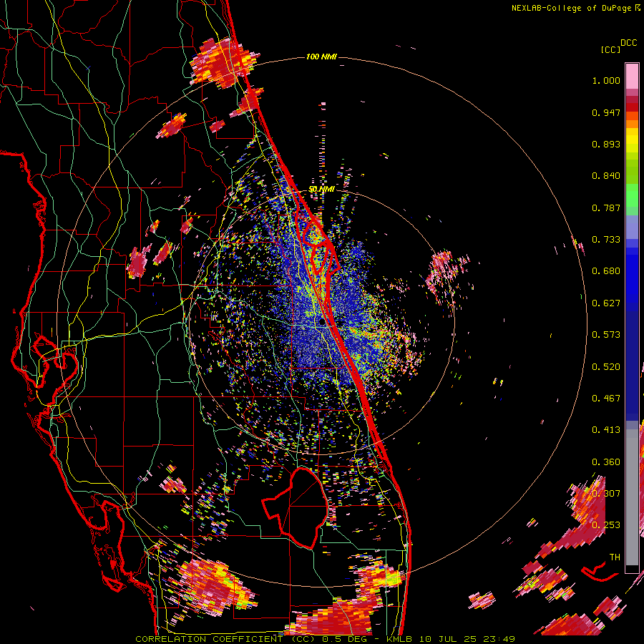
Task: Click the 0.360 scale value
Action: [x=606, y=462]
